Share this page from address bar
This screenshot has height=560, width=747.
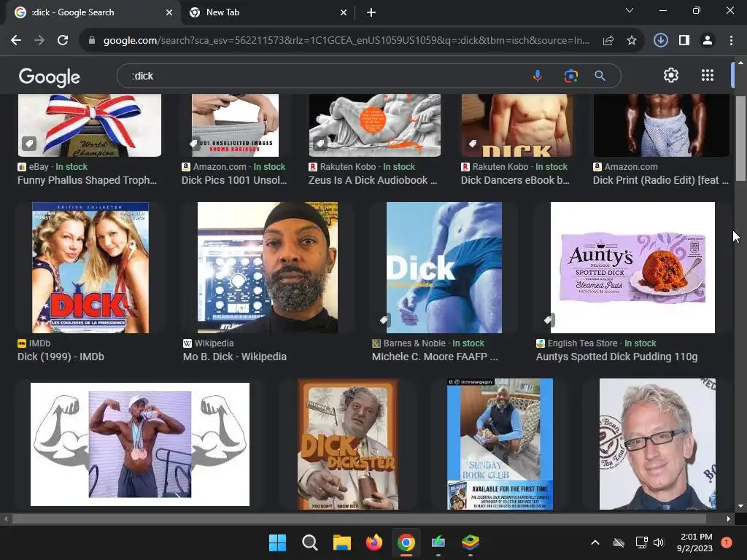tap(608, 41)
